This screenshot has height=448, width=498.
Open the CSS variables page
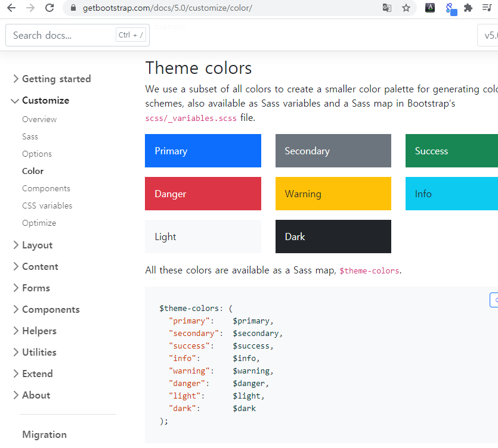(x=47, y=206)
